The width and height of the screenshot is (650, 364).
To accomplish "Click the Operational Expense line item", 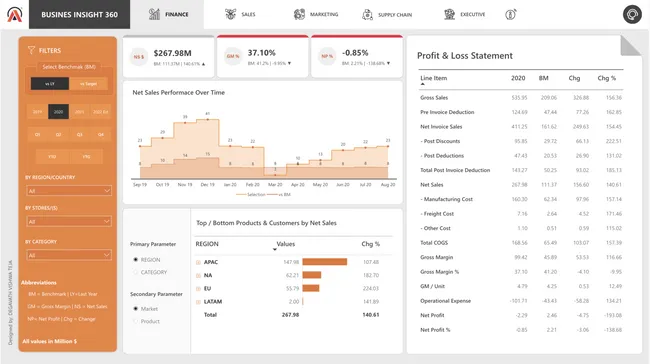I will click(446, 301).
